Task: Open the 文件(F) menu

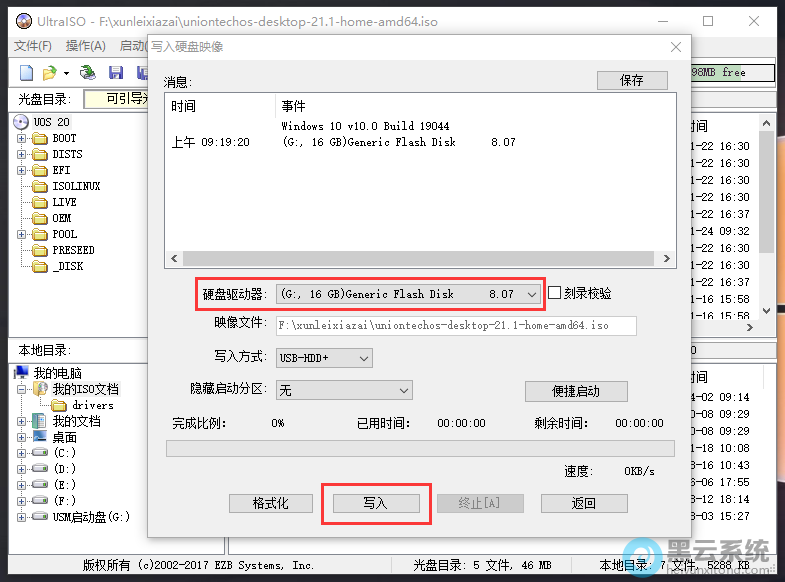Action: coord(32,46)
